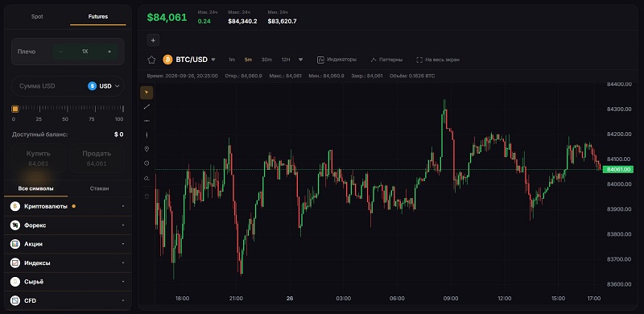Viewport: 644px width, 314px height.
Task: Click the CFD category icon
Action: (x=15, y=300)
